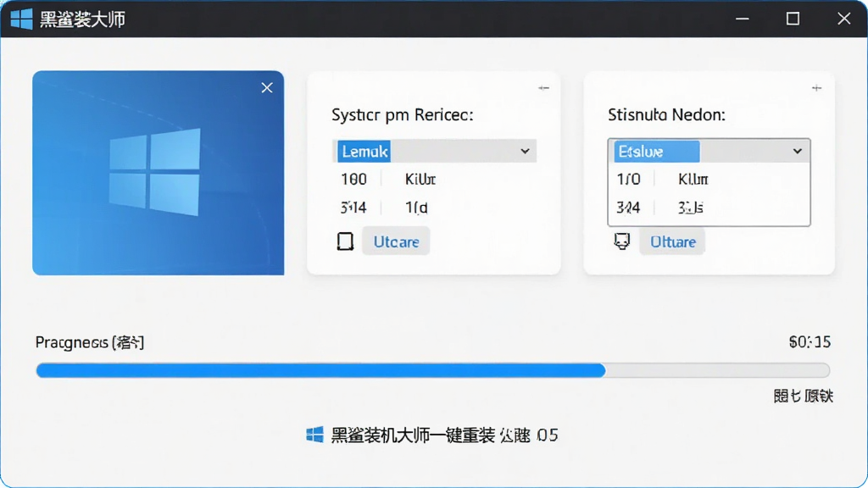
Task: Select the 1(d text in Systicr card
Action: tap(416, 208)
